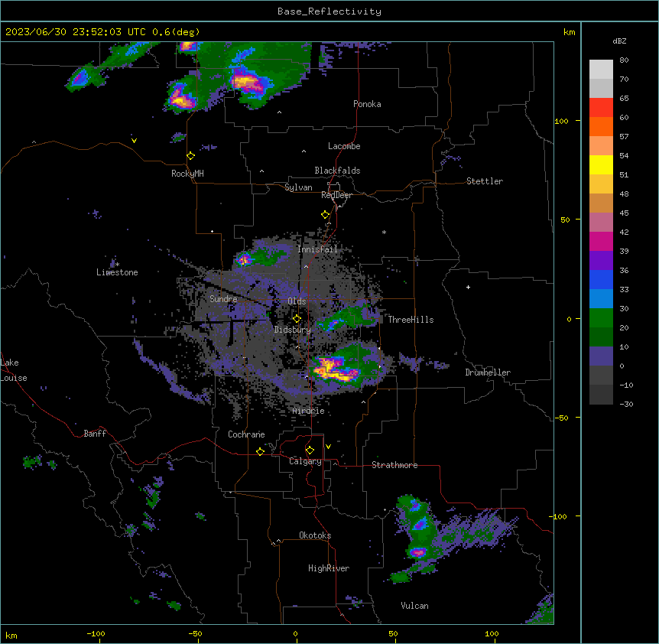The image size is (659, 644).
Task: Click the yellow diamond marker below RedDeer
Action: pos(325,214)
